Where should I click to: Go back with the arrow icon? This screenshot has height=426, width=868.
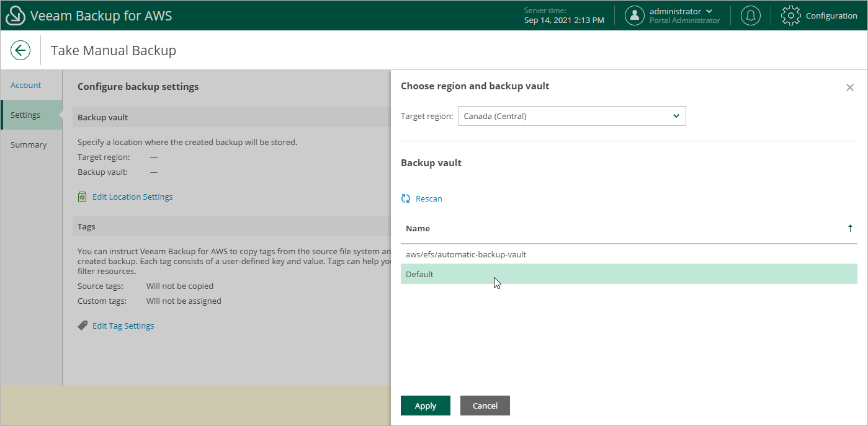coord(20,50)
